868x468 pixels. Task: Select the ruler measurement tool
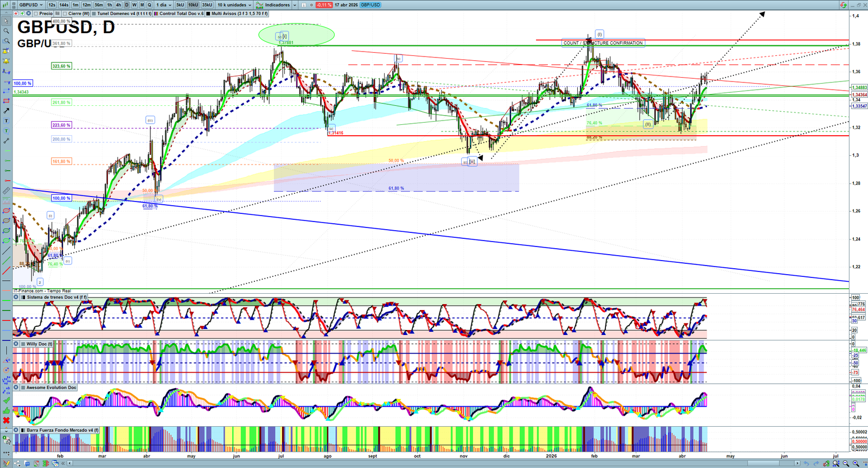pyautogui.click(x=6, y=191)
